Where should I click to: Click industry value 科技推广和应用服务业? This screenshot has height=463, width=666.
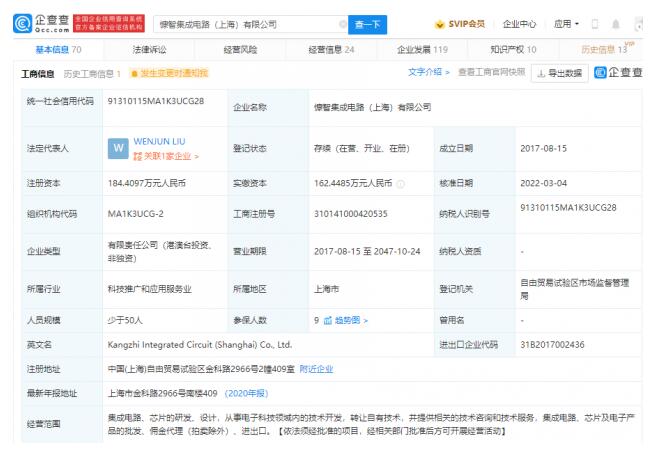pyautogui.click(x=150, y=289)
